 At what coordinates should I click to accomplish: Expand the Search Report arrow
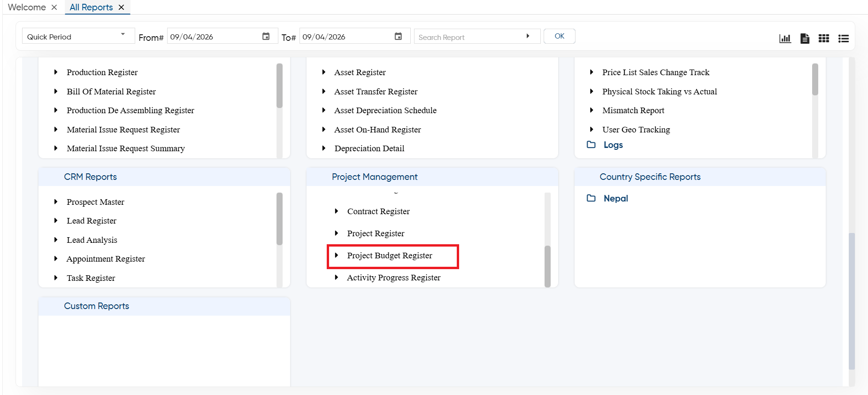[528, 36]
